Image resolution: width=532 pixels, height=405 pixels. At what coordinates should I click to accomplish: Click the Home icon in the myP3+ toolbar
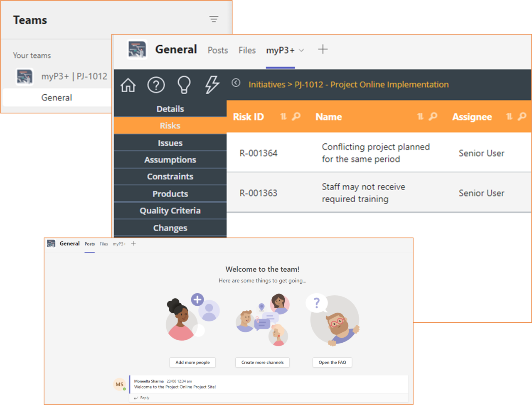tap(128, 84)
